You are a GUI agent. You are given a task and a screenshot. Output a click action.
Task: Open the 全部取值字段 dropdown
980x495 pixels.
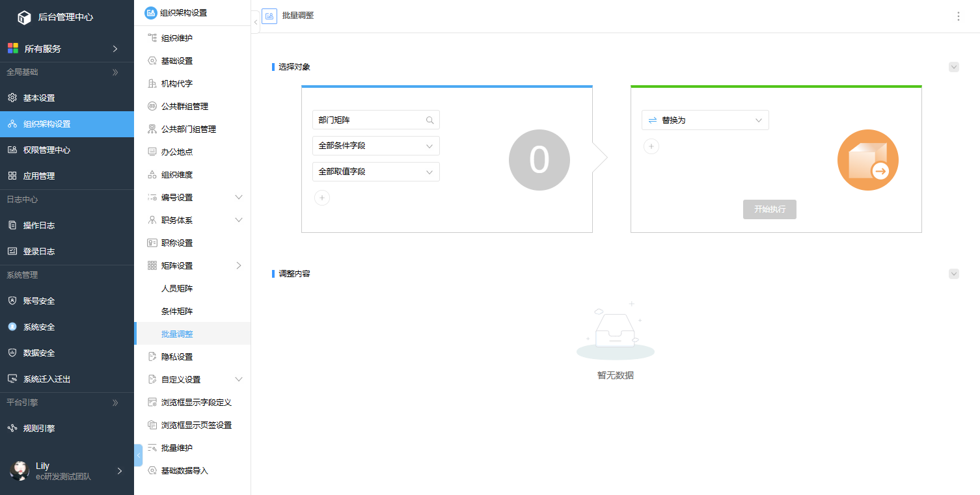point(376,172)
